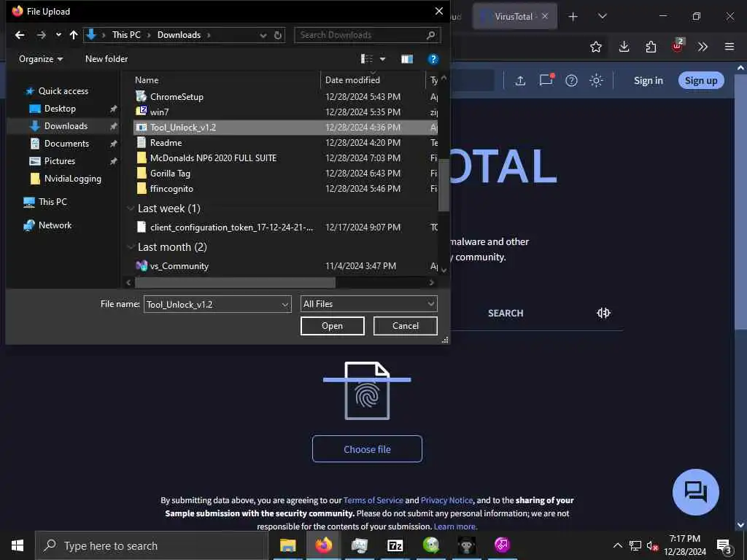Screen dimensions: 747x560
Task: Collapse the Last month group
Action: click(130, 247)
